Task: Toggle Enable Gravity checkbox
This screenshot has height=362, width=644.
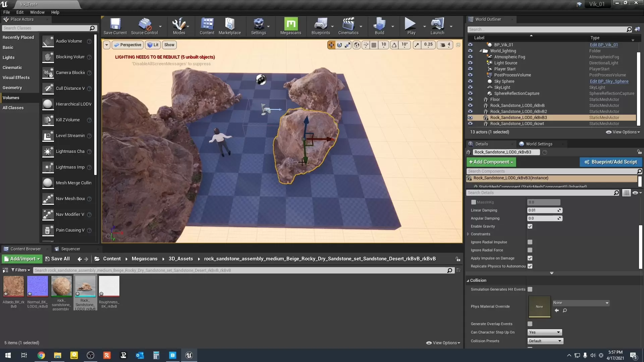Action: click(x=530, y=226)
